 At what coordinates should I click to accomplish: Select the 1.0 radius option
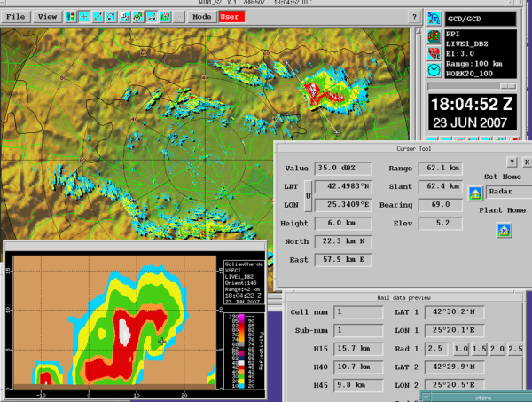click(461, 349)
